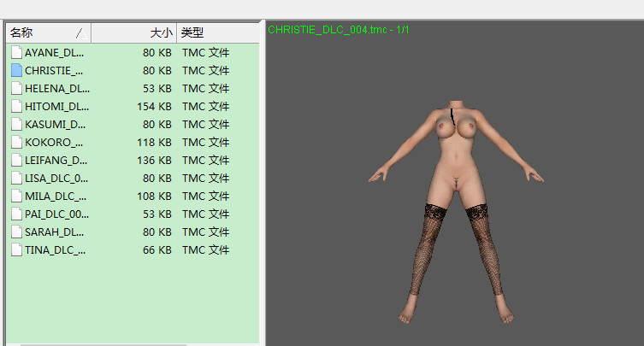This screenshot has width=644, height=346.
Task: Click the LEIFANG_D file icon
Action: pos(16,161)
